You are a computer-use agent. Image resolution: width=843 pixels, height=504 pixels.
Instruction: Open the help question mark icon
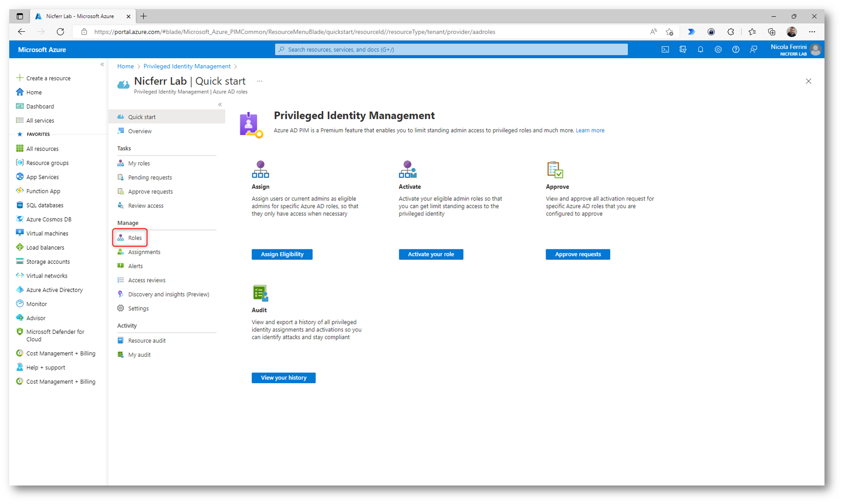tap(735, 49)
